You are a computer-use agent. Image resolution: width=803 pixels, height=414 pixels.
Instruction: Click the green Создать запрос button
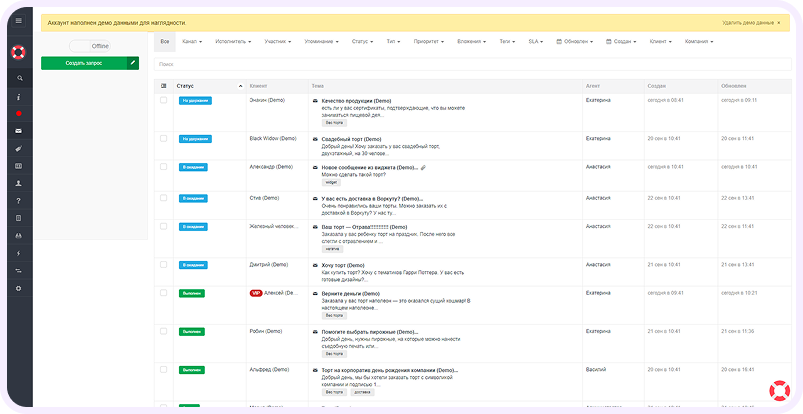[89, 63]
